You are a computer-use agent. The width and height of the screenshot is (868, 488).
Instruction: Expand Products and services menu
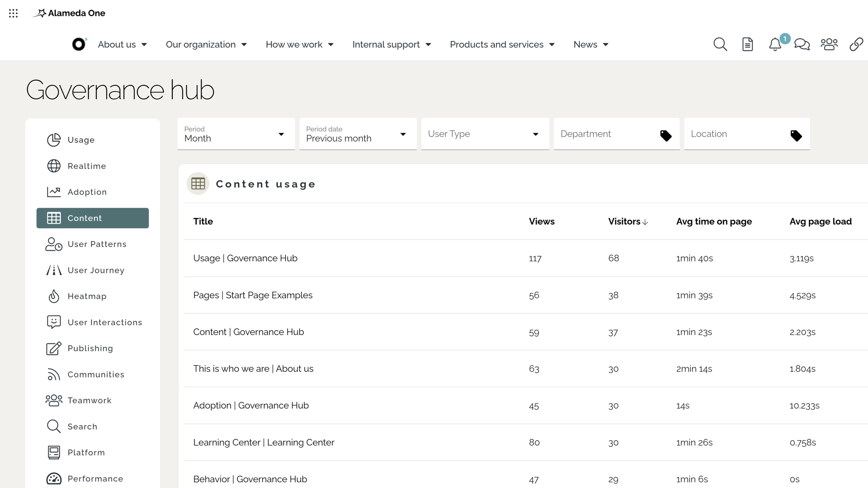[x=502, y=44]
